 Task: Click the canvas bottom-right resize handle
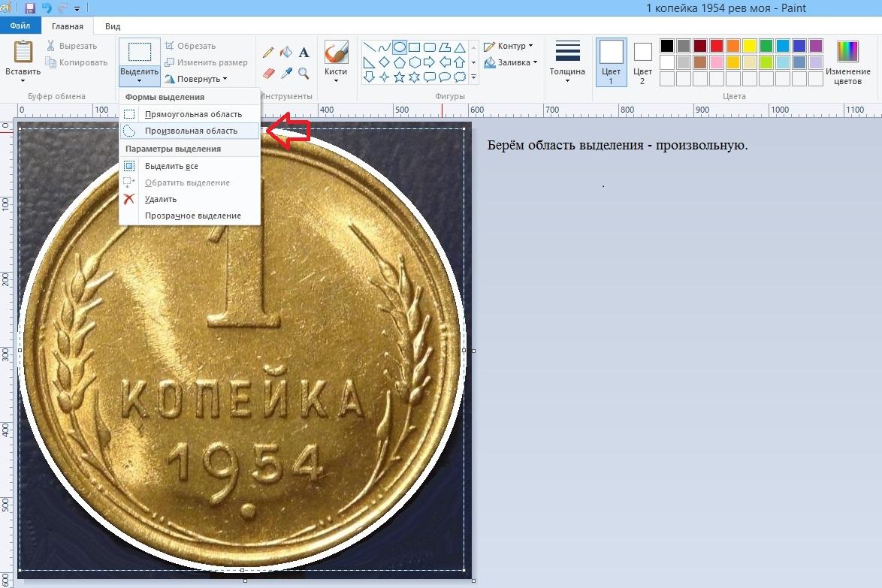click(x=473, y=580)
